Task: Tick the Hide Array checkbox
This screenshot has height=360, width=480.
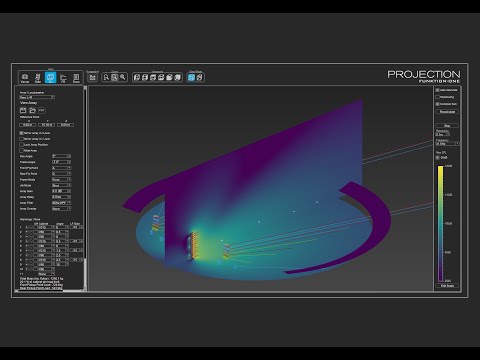Action: (22, 151)
